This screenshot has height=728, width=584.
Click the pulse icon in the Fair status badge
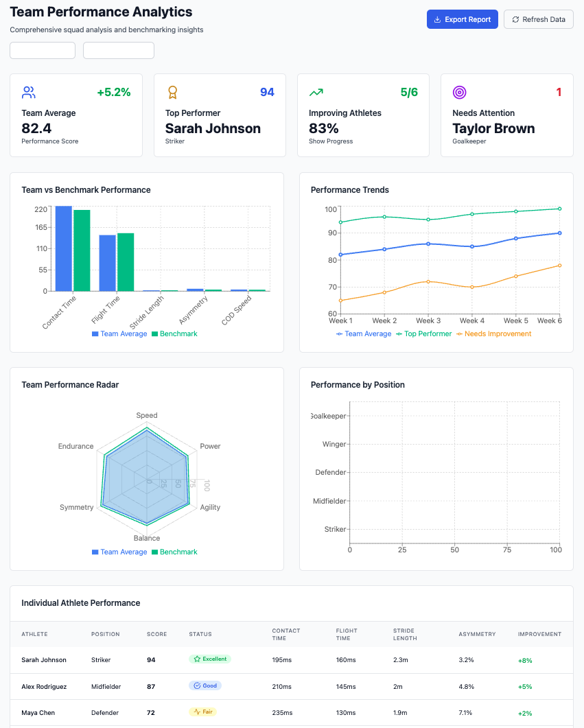coord(197,712)
